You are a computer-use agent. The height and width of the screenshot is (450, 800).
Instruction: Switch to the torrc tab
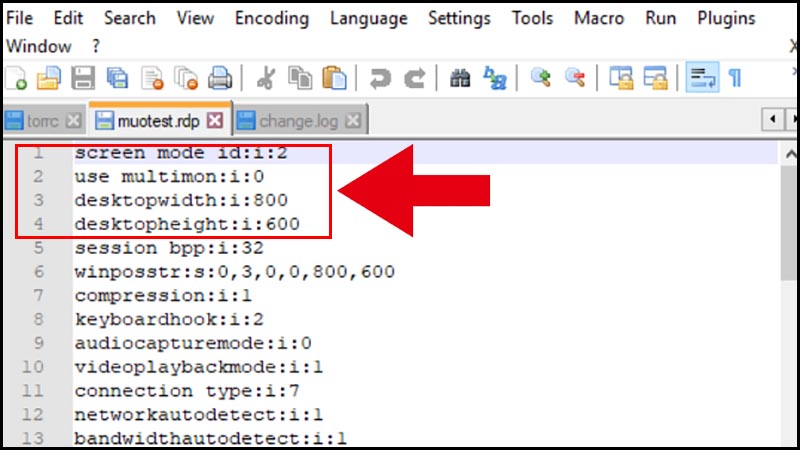43,121
